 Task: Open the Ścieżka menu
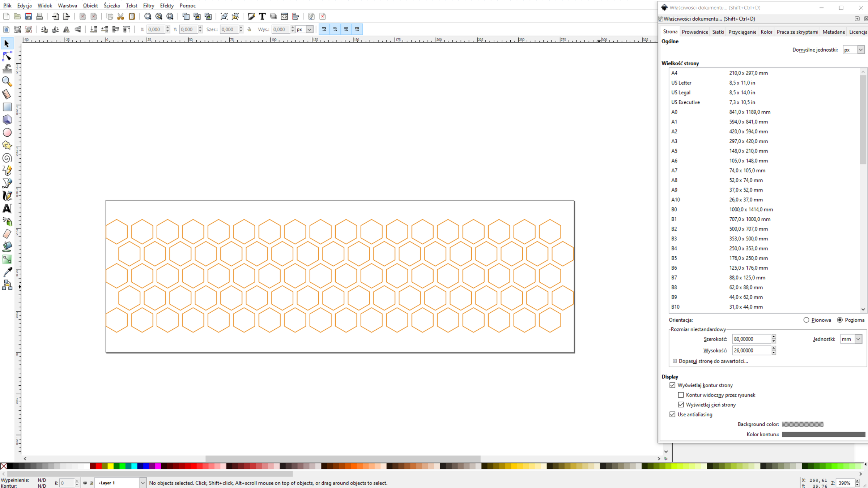(x=111, y=5)
